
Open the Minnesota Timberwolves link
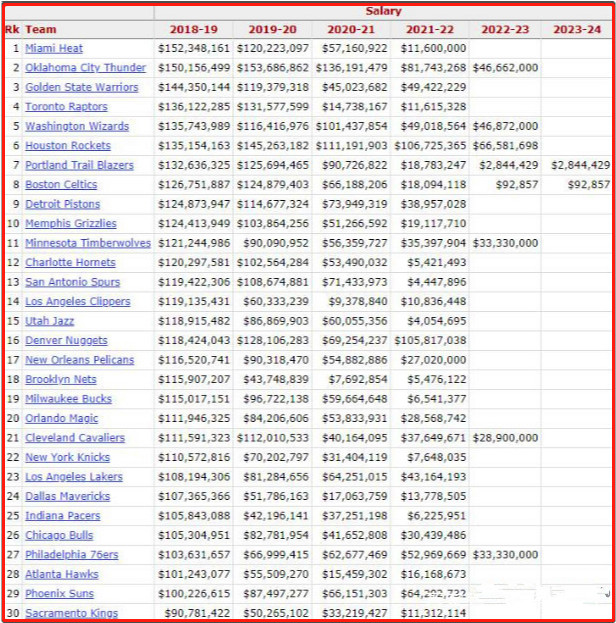tap(88, 243)
